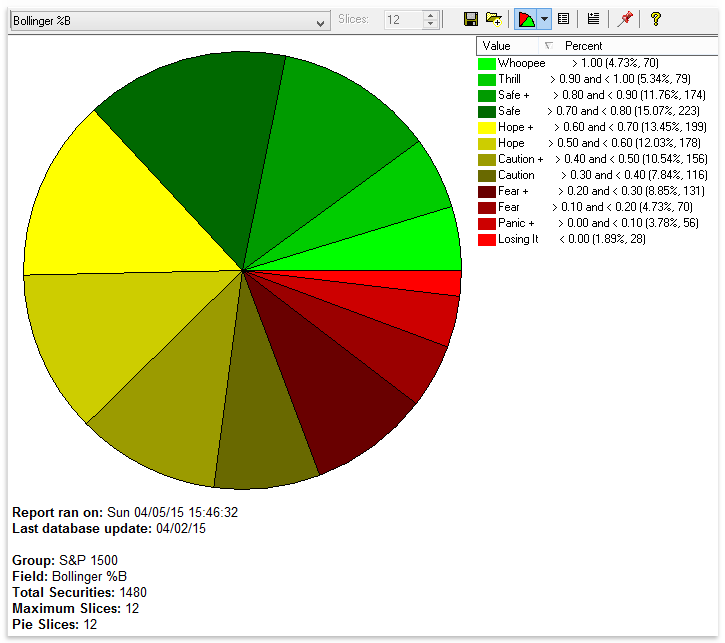Click the 'Report ran on' timestamp line
The height and width of the screenshot is (643, 725).
[125, 512]
